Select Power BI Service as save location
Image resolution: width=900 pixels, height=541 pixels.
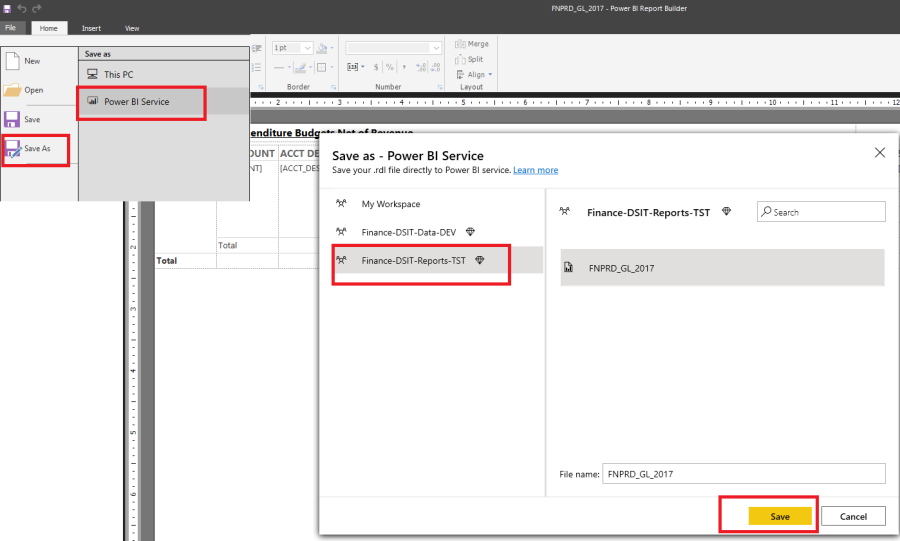point(164,102)
